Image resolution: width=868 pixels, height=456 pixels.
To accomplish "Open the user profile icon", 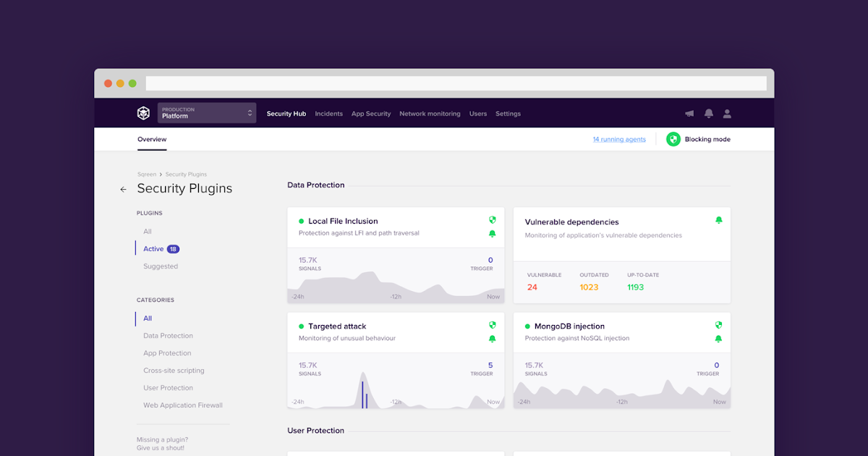I will tap(728, 114).
